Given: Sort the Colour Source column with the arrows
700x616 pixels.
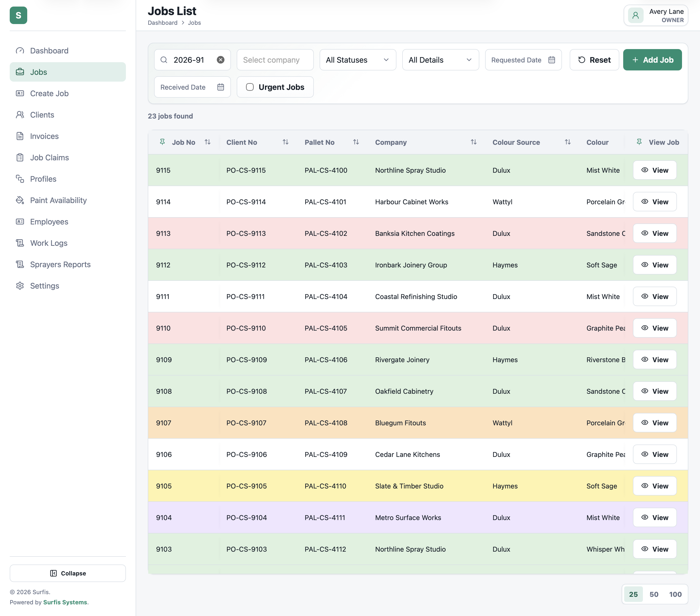Looking at the screenshot, I should 568,142.
